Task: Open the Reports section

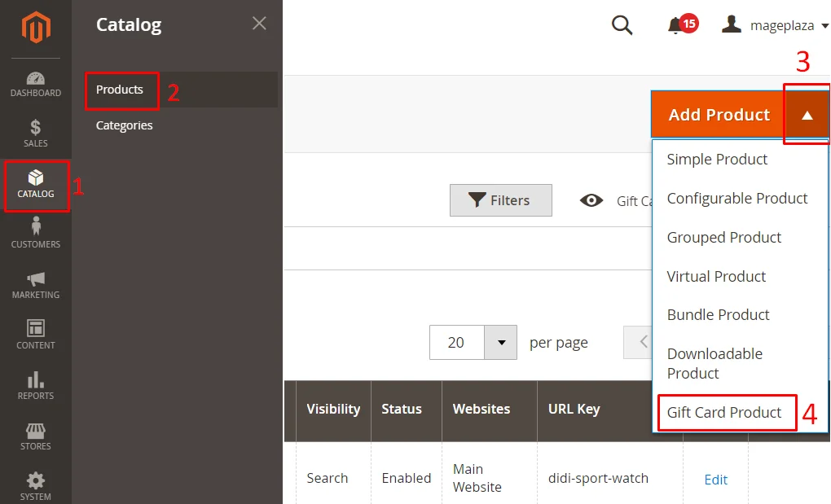Action: [x=36, y=385]
